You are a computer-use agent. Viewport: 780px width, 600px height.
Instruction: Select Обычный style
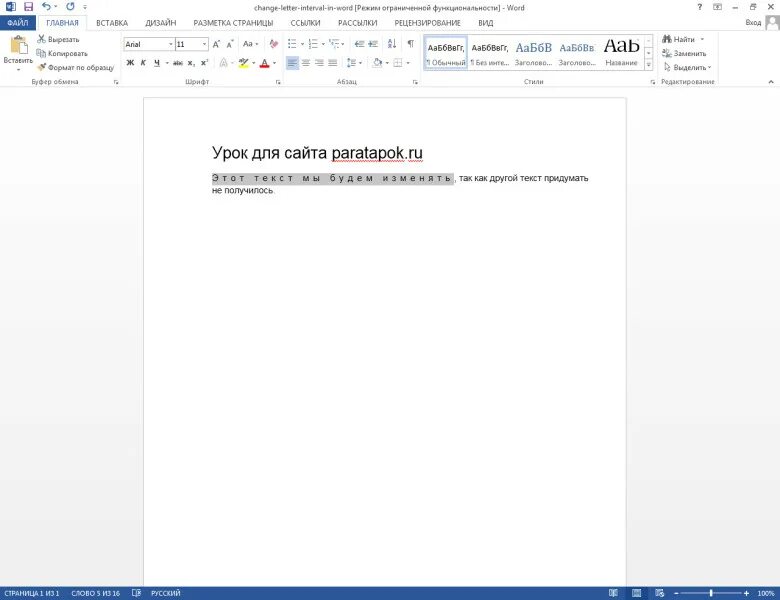pos(446,53)
